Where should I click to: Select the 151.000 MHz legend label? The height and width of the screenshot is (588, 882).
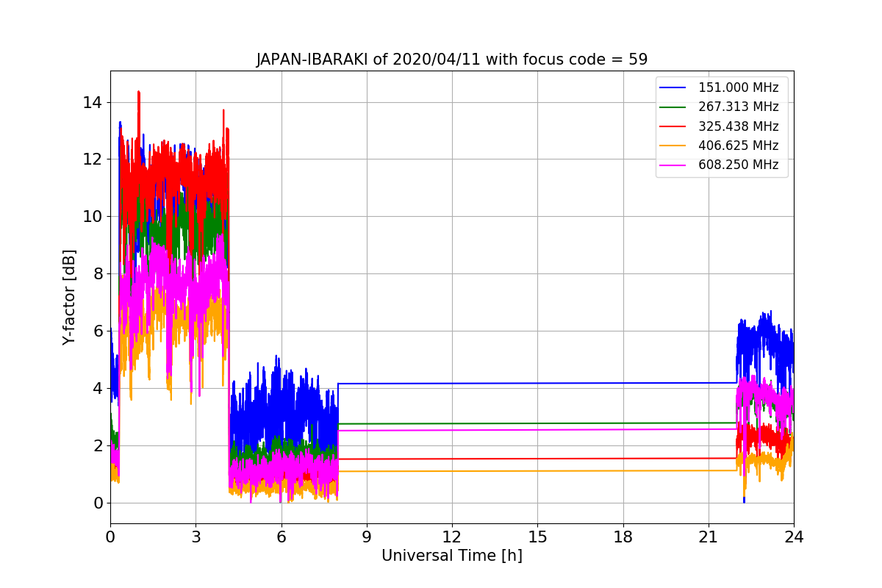738,87
